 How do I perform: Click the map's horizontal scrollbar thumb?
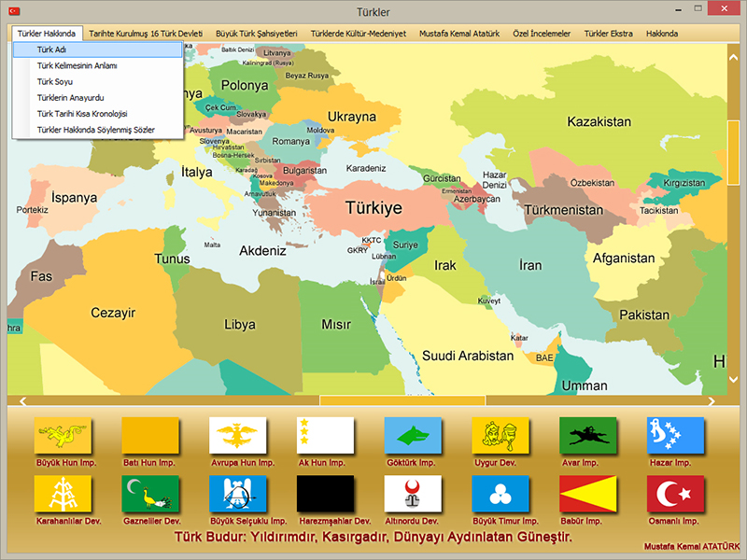[402, 400]
